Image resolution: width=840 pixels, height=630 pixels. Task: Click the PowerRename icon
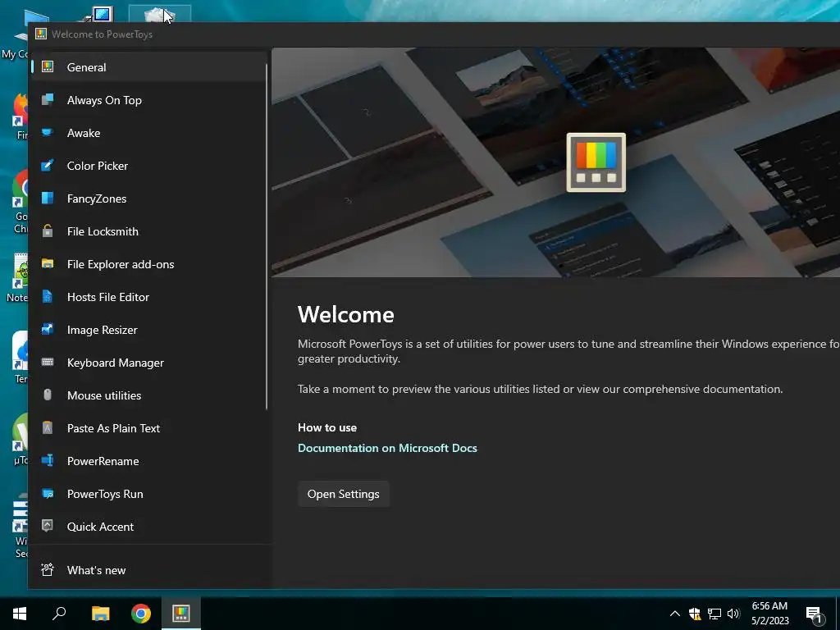48,460
